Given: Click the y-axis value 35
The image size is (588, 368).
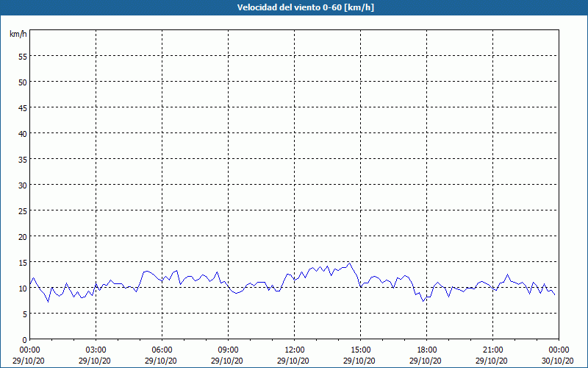Looking at the screenshot, I should pos(23,159).
